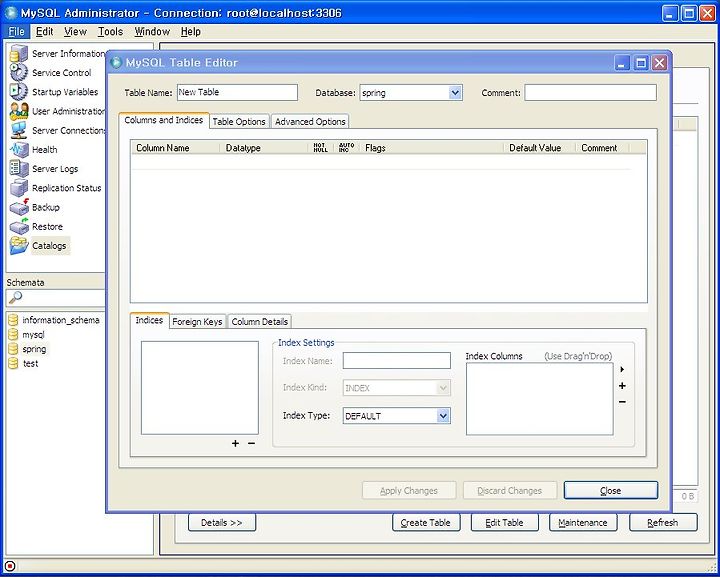Select Startup Variables icon in sidebar
720x577 pixels.
pyautogui.click(x=19, y=92)
